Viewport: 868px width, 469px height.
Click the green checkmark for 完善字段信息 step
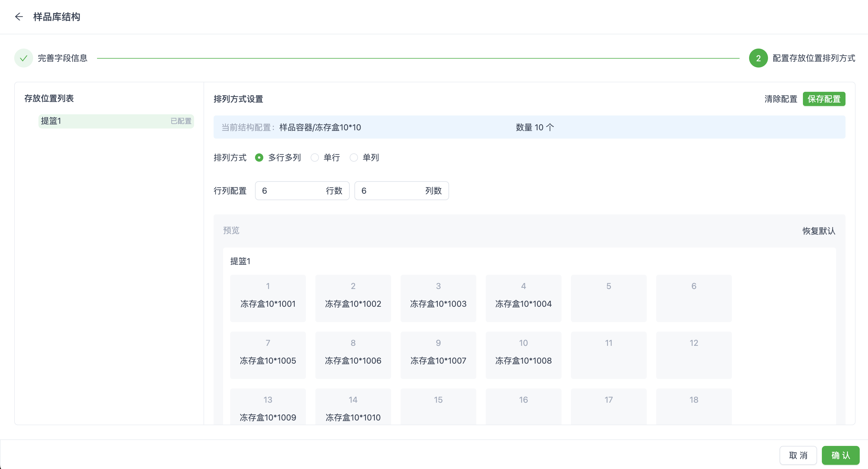point(23,58)
